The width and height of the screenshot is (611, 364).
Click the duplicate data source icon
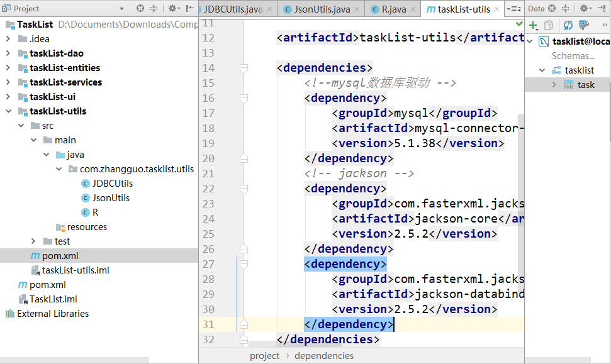(x=549, y=25)
